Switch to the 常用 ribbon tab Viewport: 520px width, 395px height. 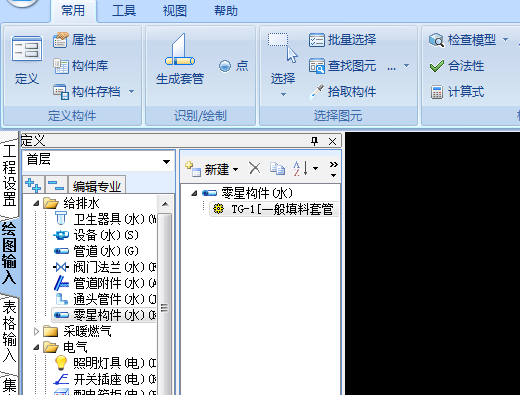pos(73,11)
